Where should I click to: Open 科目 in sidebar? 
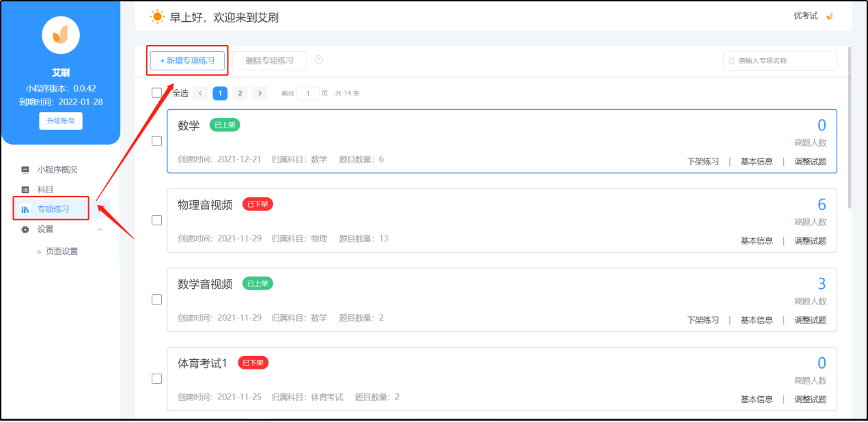coord(45,189)
